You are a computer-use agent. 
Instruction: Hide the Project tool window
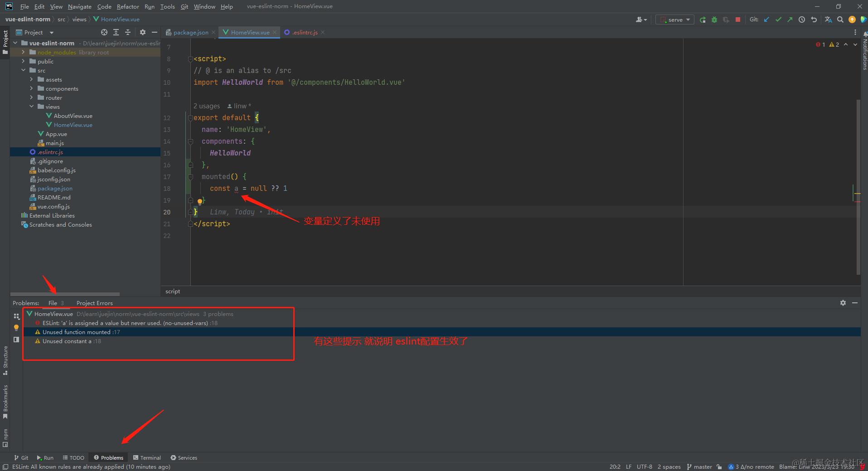(155, 32)
